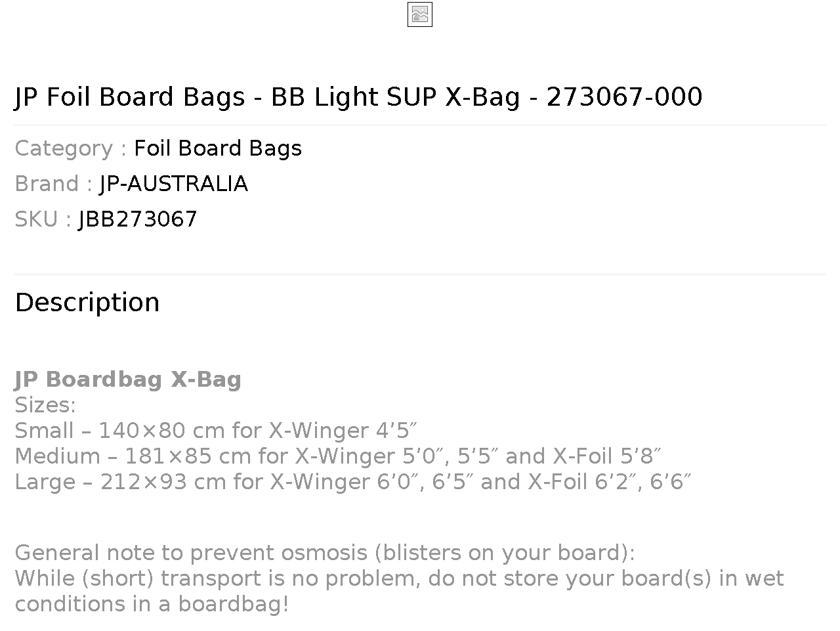Click the transport warning sentence

pyautogui.click(x=399, y=591)
